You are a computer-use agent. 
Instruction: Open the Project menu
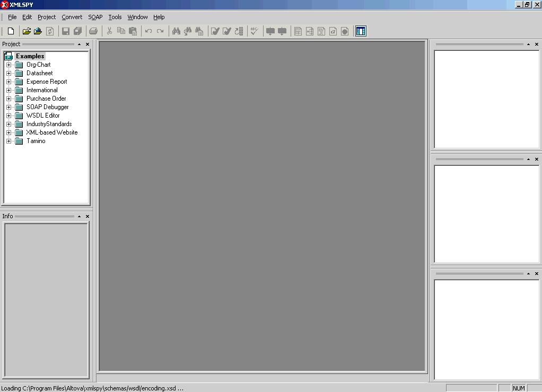point(47,17)
